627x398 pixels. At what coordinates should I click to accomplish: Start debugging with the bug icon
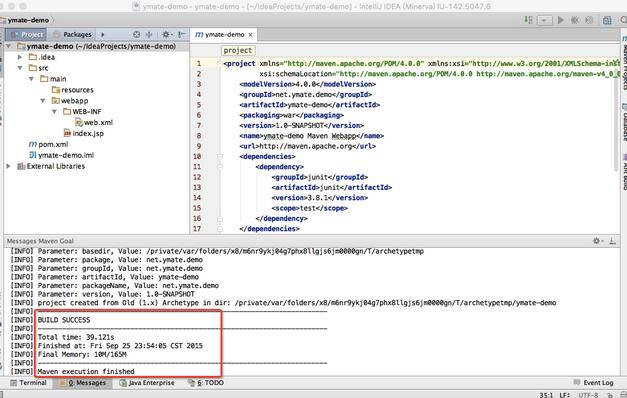[575, 20]
